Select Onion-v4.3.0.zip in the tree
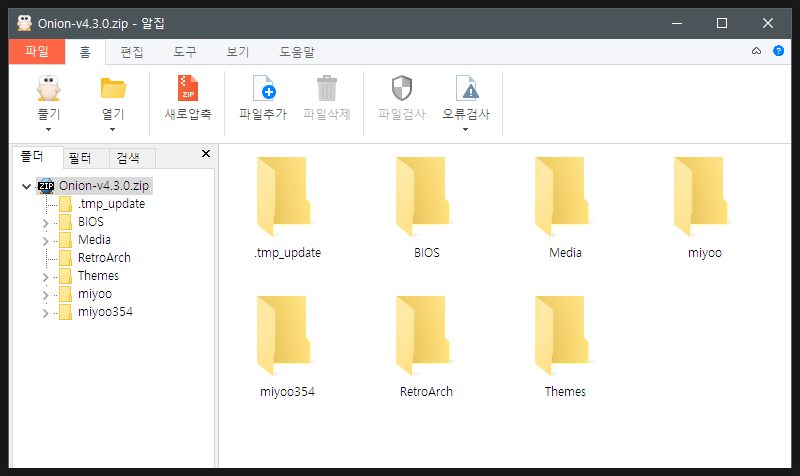 tap(104, 186)
